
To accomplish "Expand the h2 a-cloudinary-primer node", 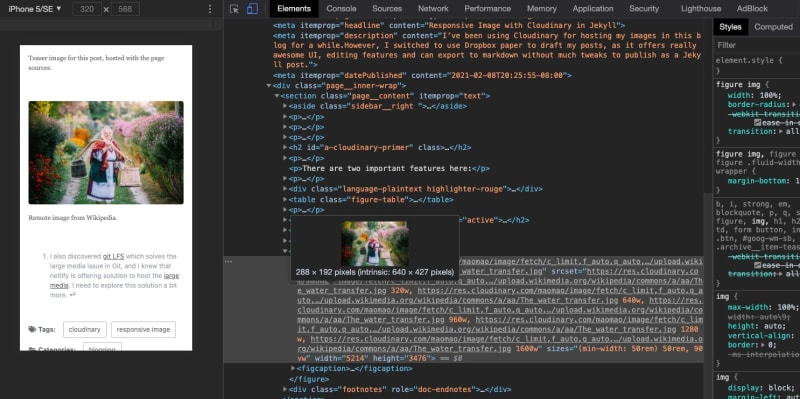I will coord(285,147).
